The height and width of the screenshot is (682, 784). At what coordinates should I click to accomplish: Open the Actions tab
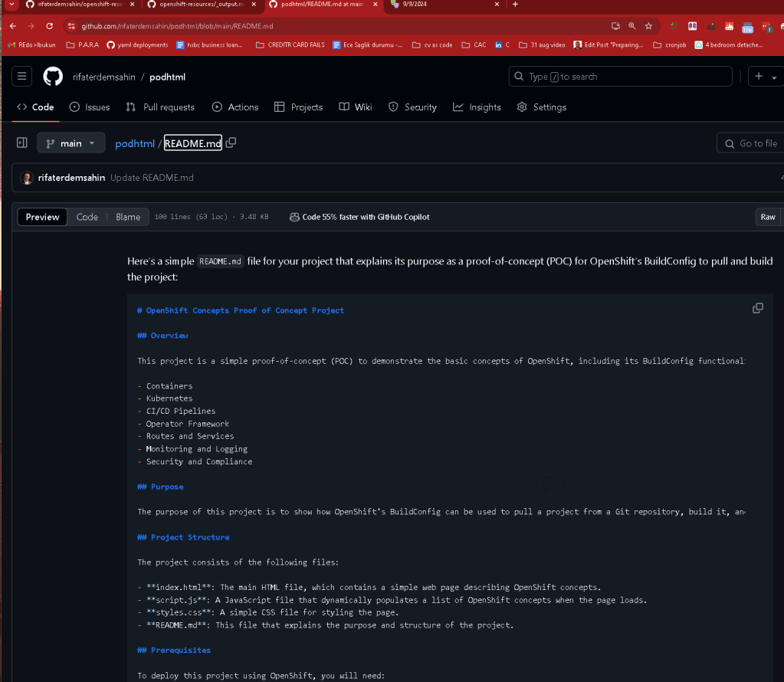point(235,107)
